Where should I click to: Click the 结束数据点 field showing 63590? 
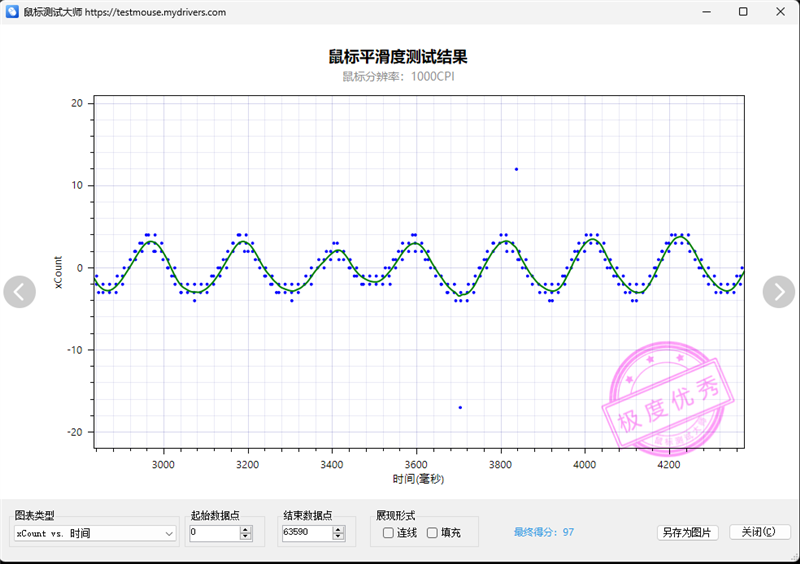point(305,534)
